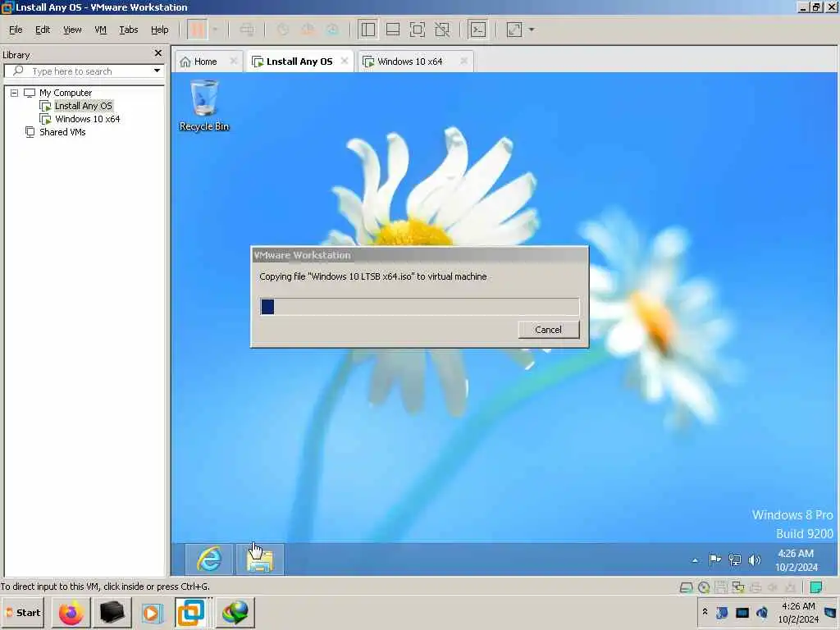
Task: Click the network adapter status icon
Action: tap(738, 587)
